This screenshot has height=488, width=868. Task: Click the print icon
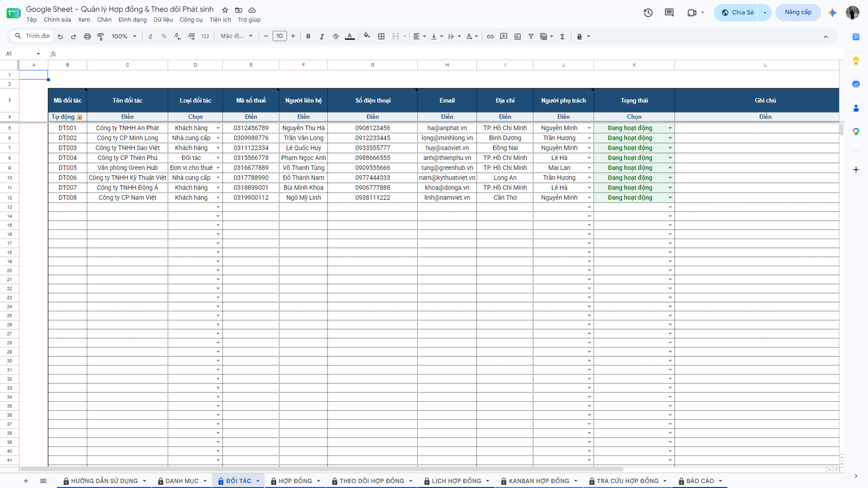point(87,36)
